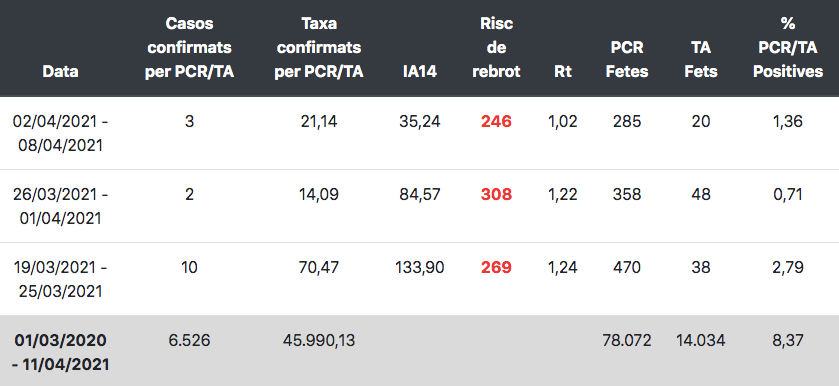Select the total cases value 6.526
839x386 pixels.
point(189,340)
